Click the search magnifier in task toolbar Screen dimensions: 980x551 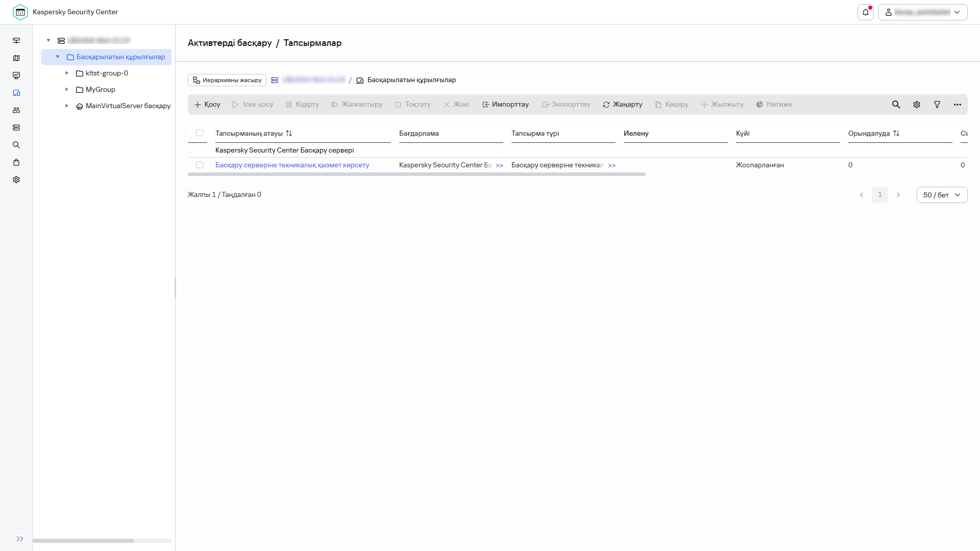coord(896,105)
